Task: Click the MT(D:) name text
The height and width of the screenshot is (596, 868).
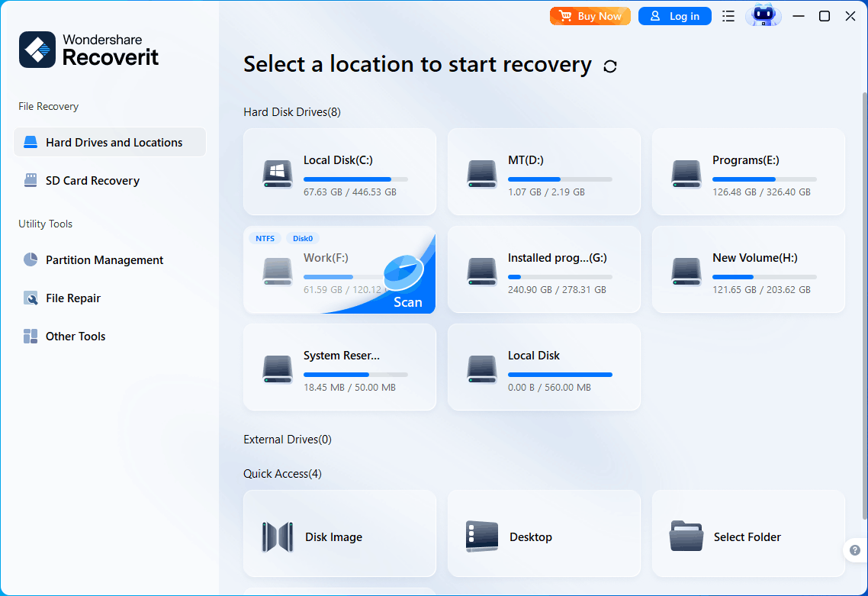Action: (526, 160)
